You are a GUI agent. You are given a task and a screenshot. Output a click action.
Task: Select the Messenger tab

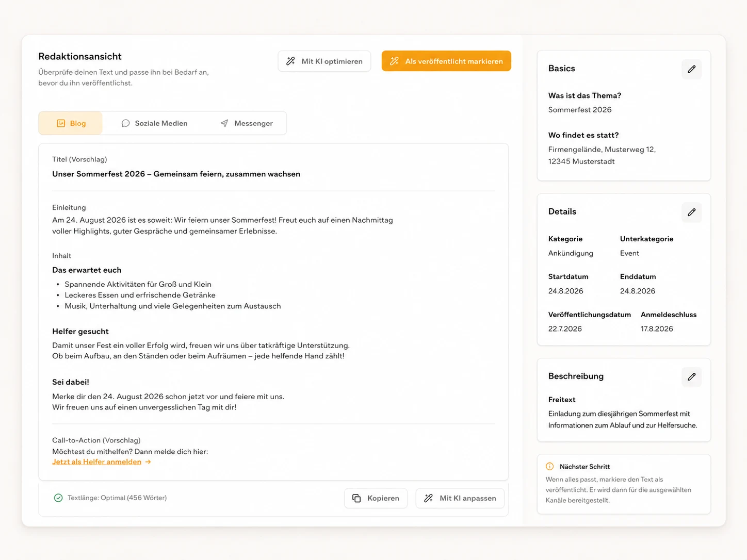point(247,123)
